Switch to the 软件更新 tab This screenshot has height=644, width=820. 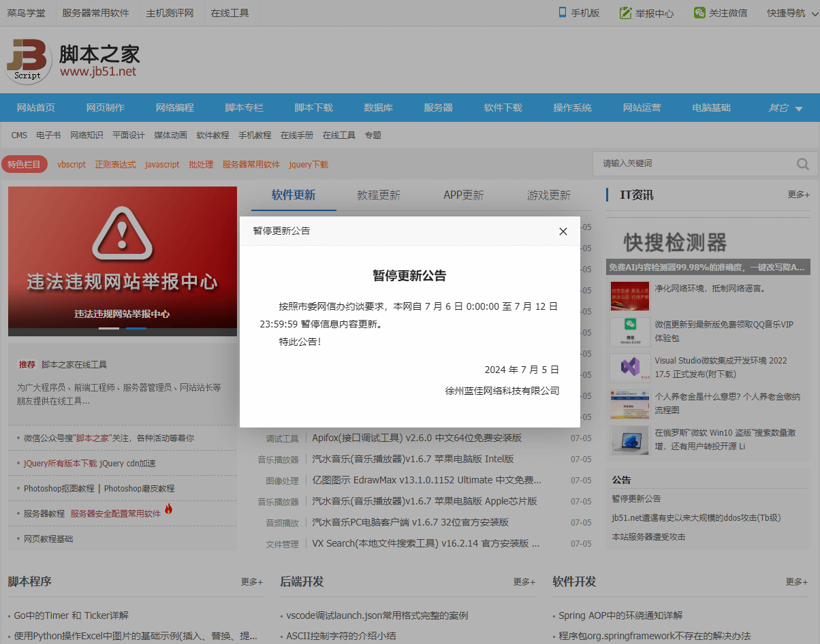(294, 195)
